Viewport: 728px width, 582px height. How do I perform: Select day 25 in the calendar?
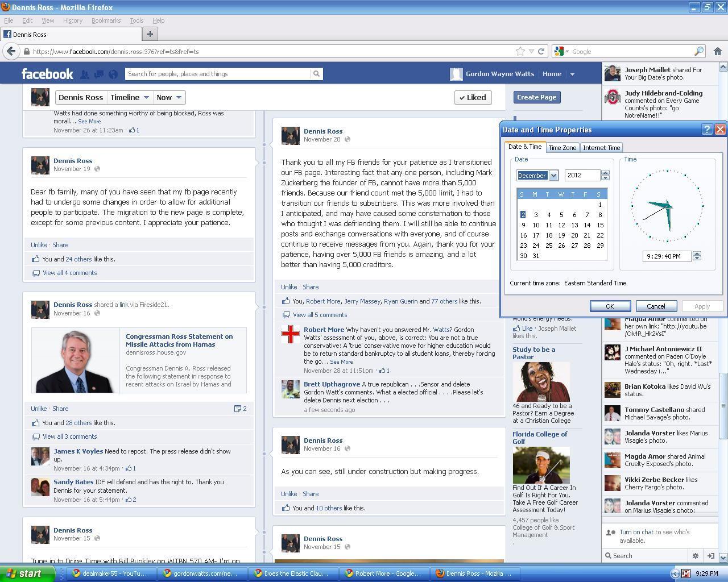click(548, 246)
